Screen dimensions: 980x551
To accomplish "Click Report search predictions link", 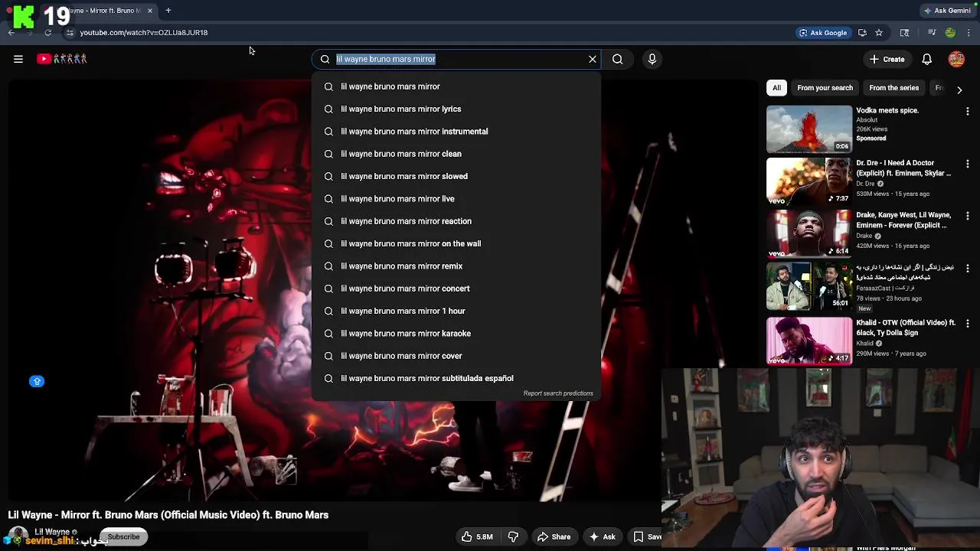I will (558, 393).
